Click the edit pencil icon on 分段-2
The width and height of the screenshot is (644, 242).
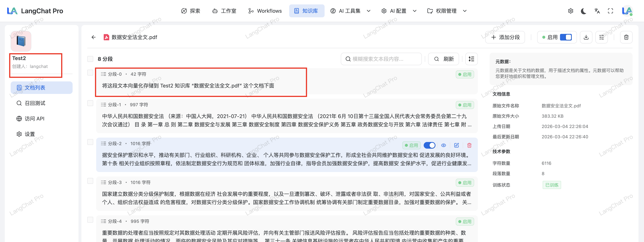[456, 145]
